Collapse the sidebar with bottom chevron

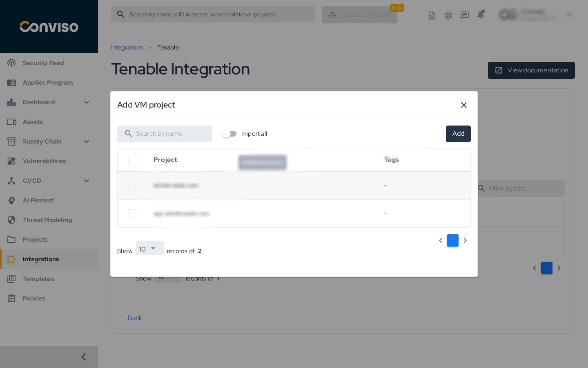pos(84,357)
